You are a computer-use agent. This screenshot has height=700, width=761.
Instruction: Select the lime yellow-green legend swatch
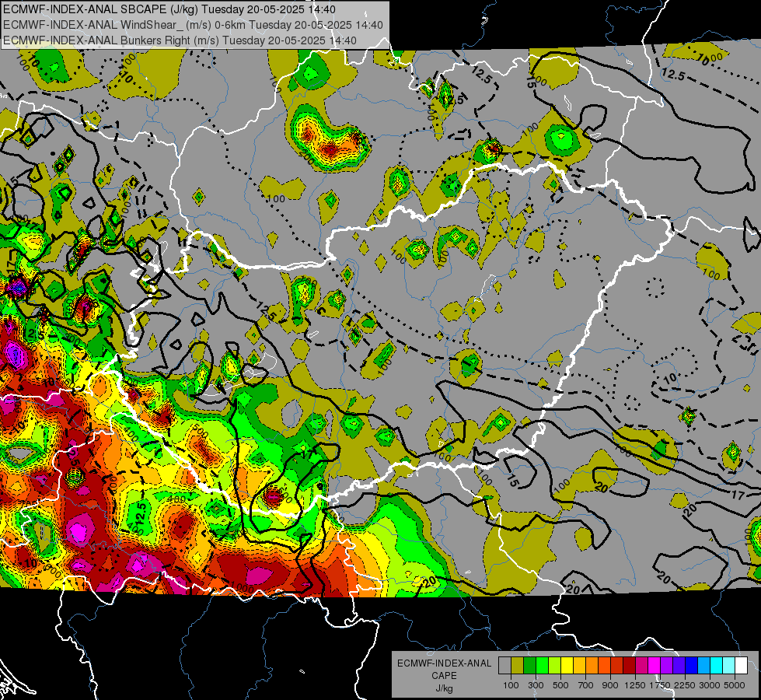tap(555, 665)
